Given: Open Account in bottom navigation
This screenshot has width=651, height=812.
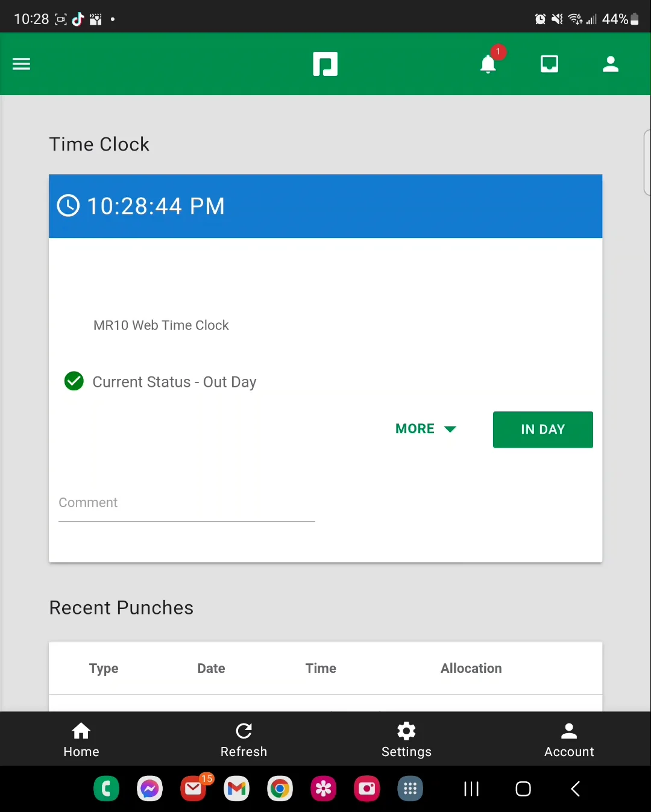Looking at the screenshot, I should coord(569,740).
